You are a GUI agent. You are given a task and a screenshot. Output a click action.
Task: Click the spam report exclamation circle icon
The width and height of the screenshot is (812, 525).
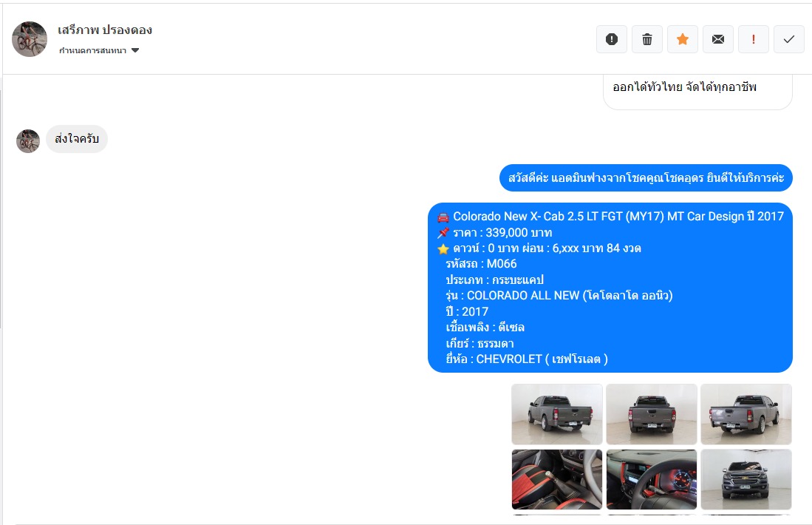pos(612,39)
